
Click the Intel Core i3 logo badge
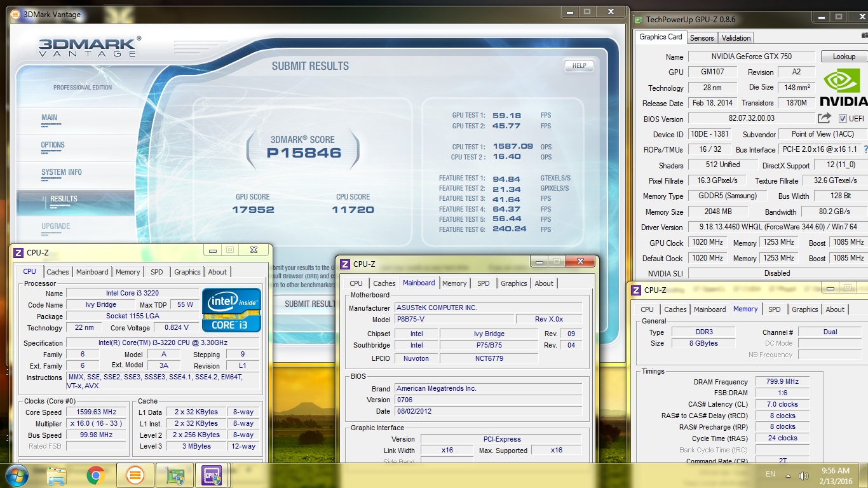(x=232, y=310)
